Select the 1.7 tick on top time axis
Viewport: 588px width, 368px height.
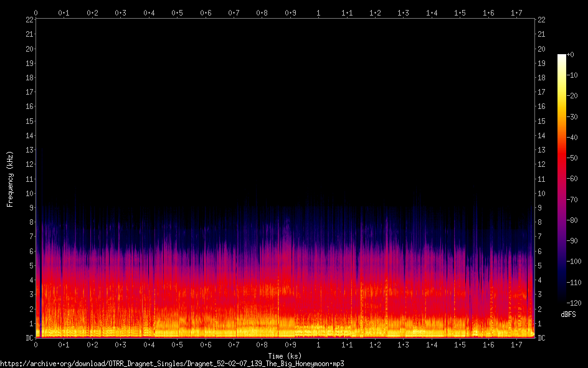point(516,12)
